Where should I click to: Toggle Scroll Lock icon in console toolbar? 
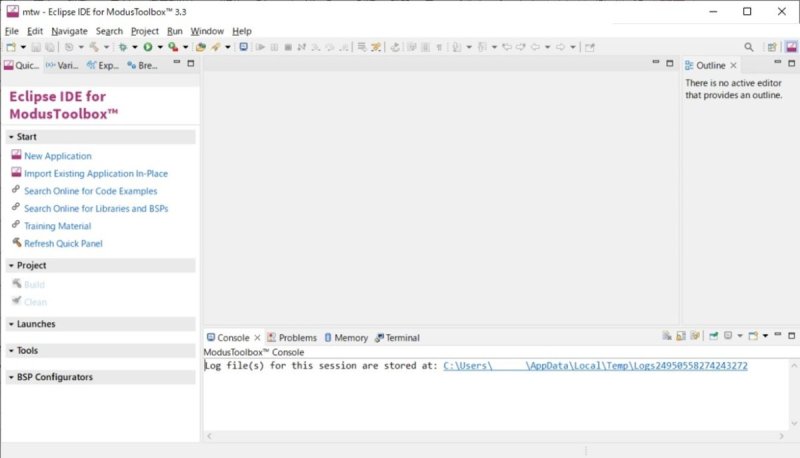pos(681,336)
